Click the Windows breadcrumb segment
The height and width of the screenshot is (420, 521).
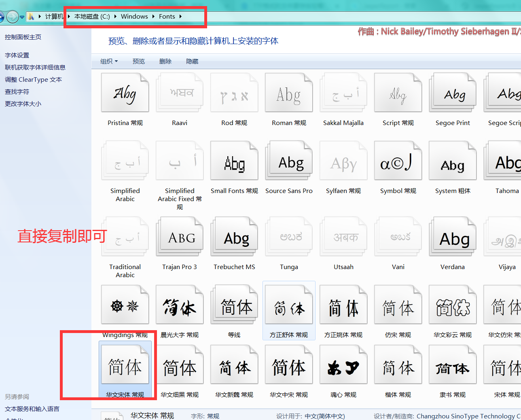[x=134, y=17]
